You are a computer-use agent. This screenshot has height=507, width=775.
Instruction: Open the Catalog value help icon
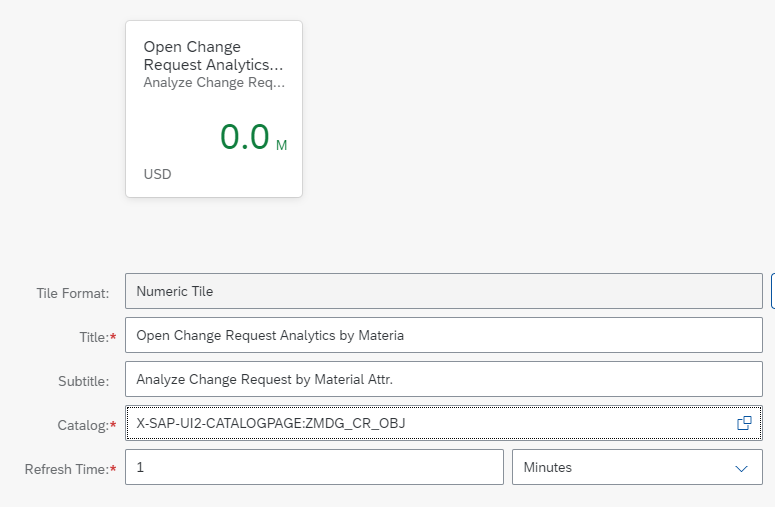click(744, 423)
